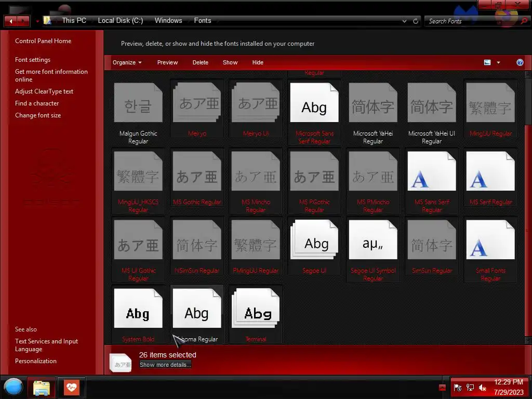Viewport: 532px width, 399px height.
Task: Refresh the Fonts folder view
Action: 416,21
